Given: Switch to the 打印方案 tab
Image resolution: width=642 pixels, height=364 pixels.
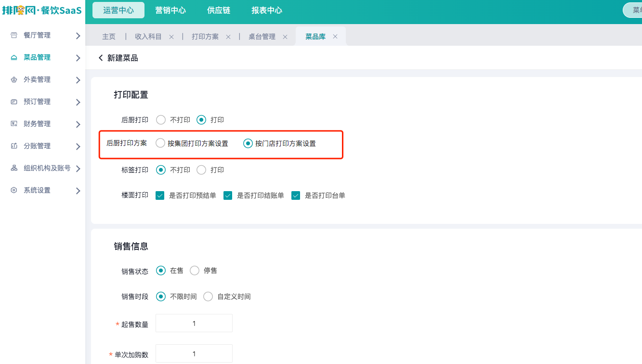Looking at the screenshot, I should click(x=205, y=37).
